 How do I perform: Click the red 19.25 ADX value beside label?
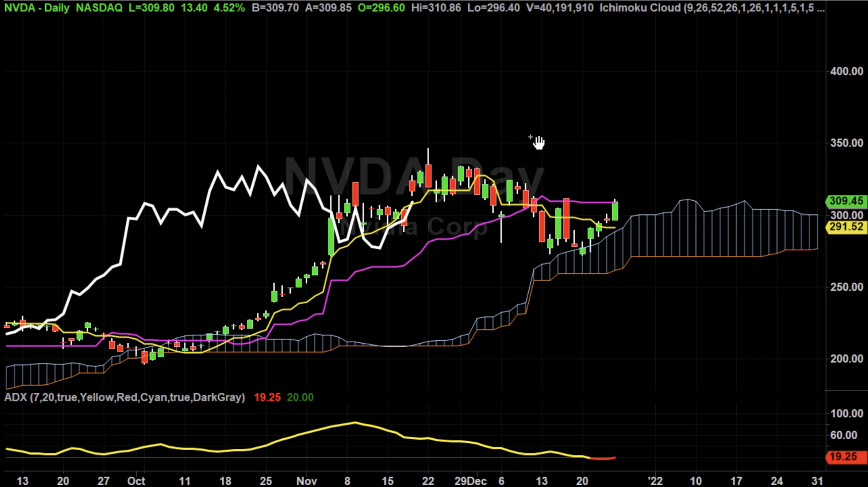(x=267, y=397)
